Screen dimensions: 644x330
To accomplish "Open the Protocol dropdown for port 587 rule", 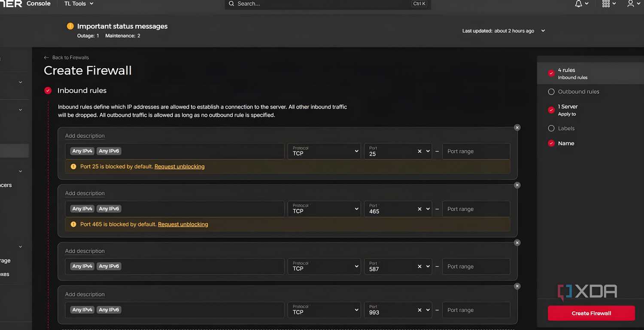I will pos(324,266).
